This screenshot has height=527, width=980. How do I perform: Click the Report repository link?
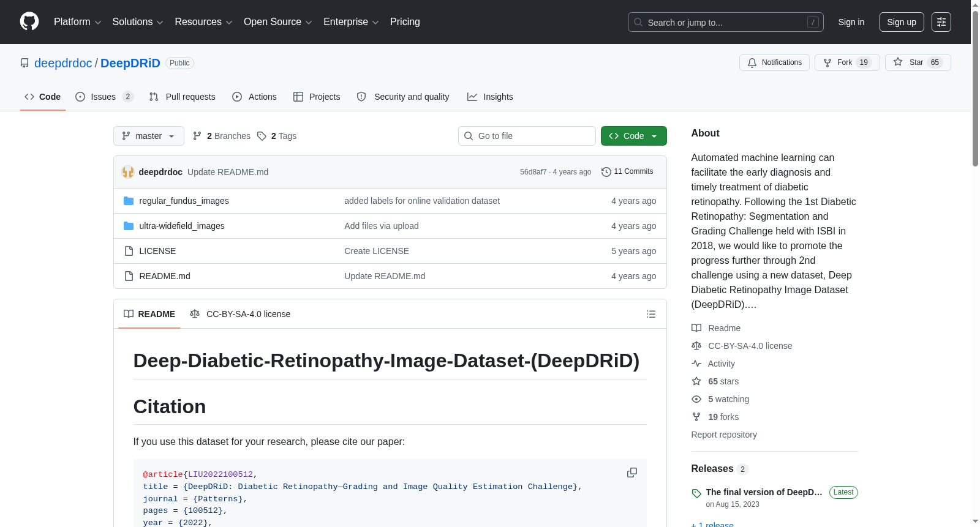[x=724, y=435]
